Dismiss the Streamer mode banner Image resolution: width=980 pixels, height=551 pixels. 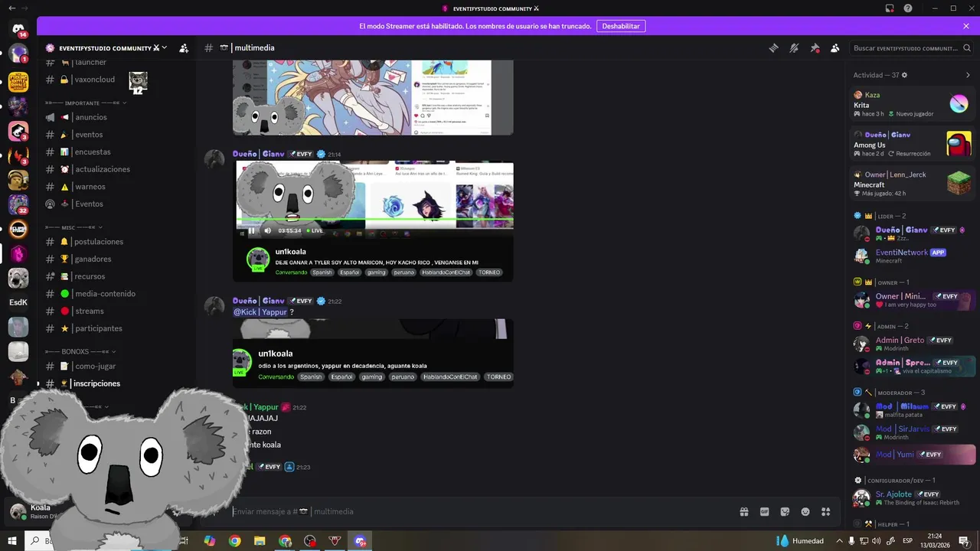click(966, 26)
